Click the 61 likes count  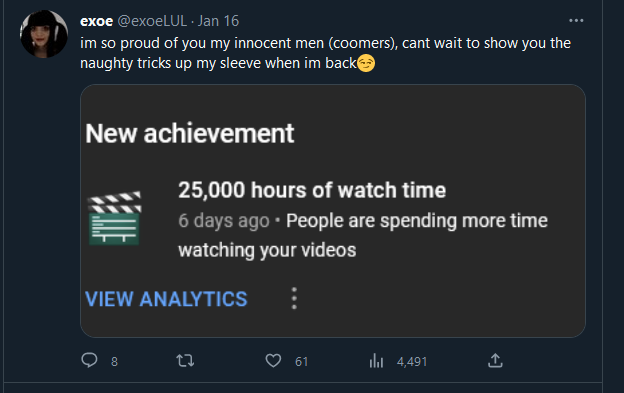tap(301, 362)
